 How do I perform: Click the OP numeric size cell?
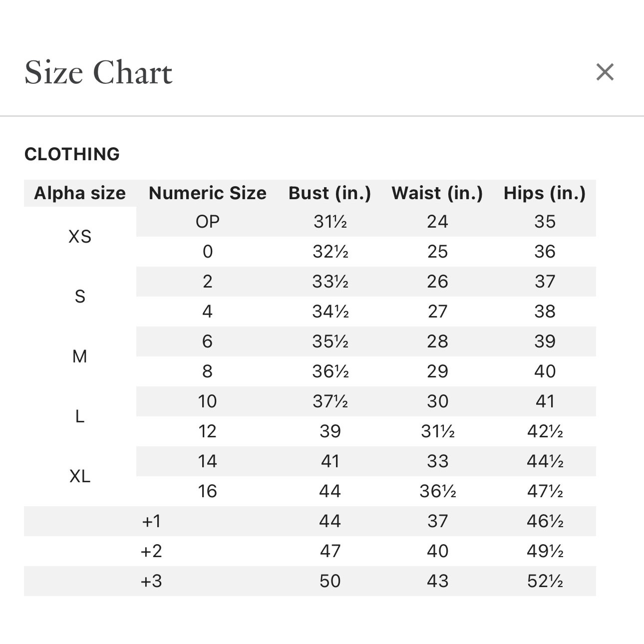tap(208, 222)
